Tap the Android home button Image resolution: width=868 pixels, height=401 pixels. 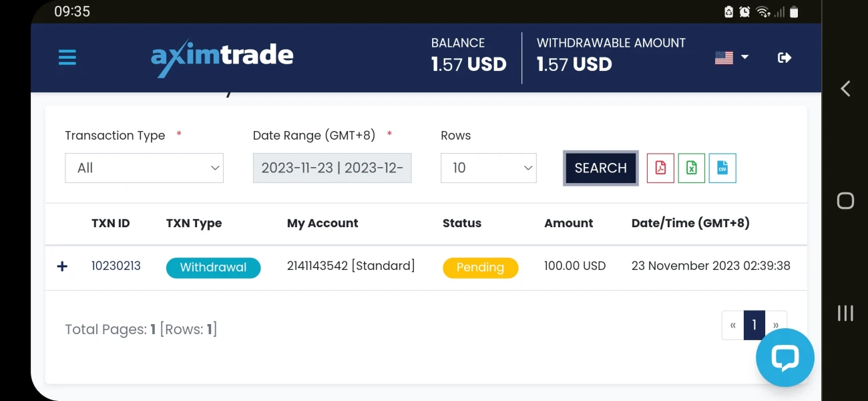[x=845, y=200]
